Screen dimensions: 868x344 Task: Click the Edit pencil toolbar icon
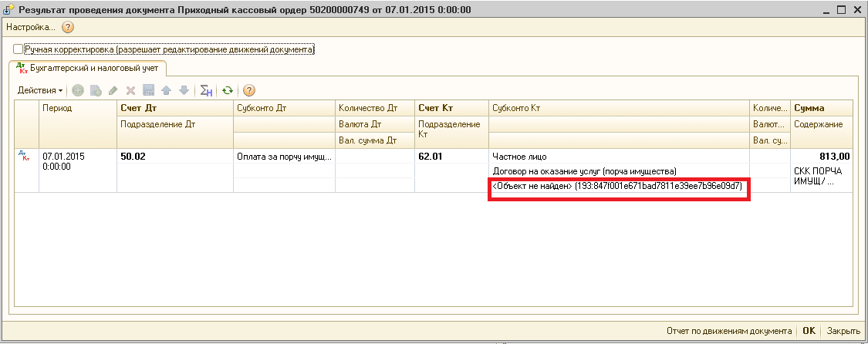click(x=113, y=91)
